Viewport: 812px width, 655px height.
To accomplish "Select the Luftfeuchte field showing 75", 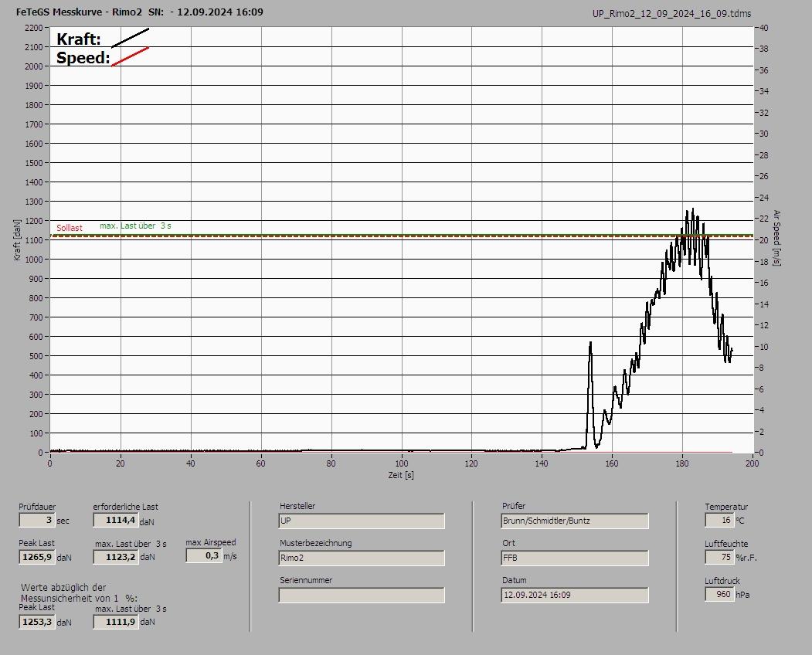I will pyautogui.click(x=719, y=557).
